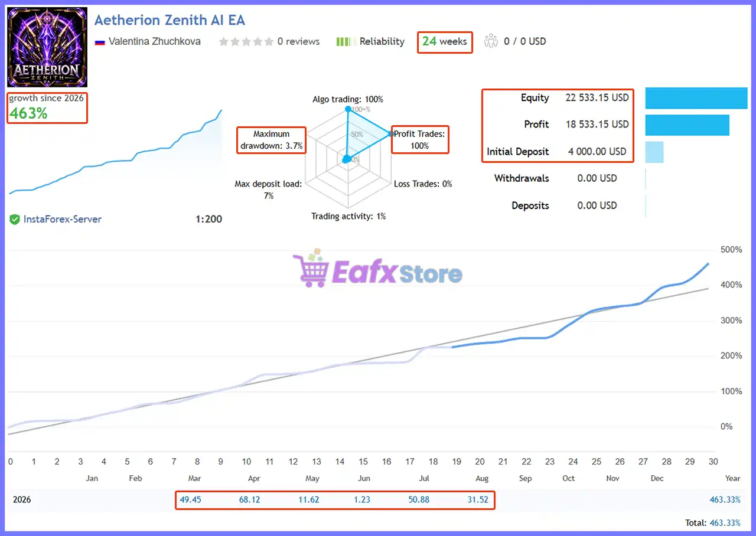
Task: Click the week 30 marker on chart axis
Action: coord(713,462)
